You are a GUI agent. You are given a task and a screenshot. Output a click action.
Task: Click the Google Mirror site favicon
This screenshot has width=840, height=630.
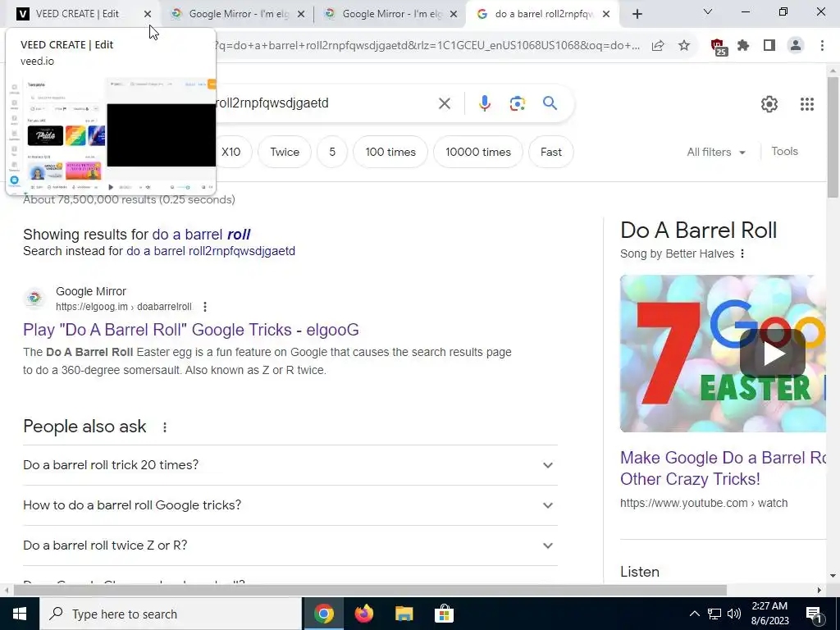34,299
